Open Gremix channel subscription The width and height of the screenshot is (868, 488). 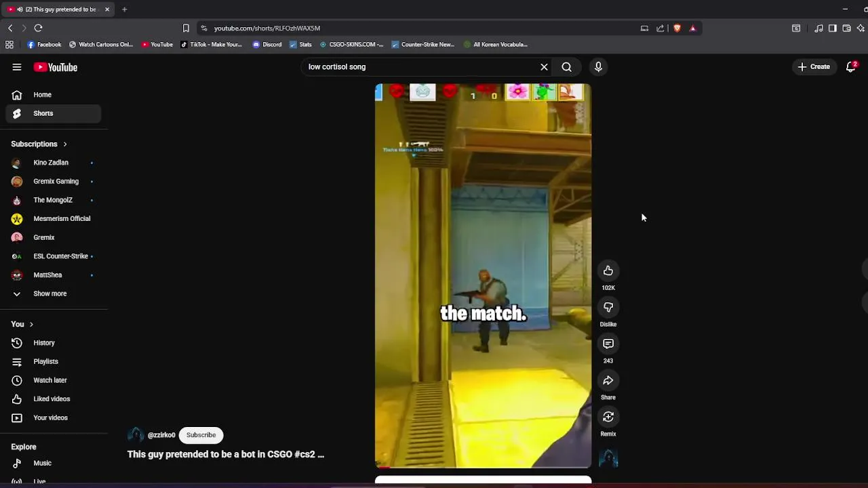(54, 237)
